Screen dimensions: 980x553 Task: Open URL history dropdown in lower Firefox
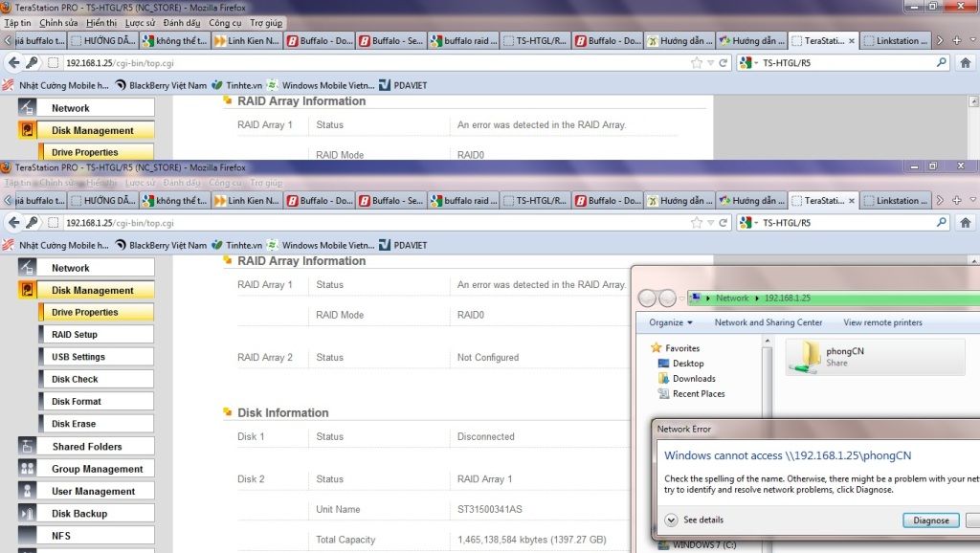click(711, 223)
